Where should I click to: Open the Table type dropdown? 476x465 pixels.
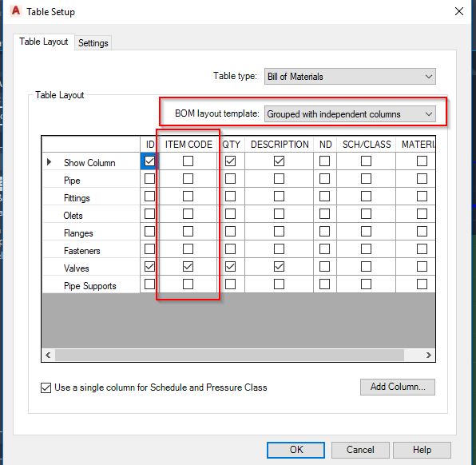click(350, 76)
